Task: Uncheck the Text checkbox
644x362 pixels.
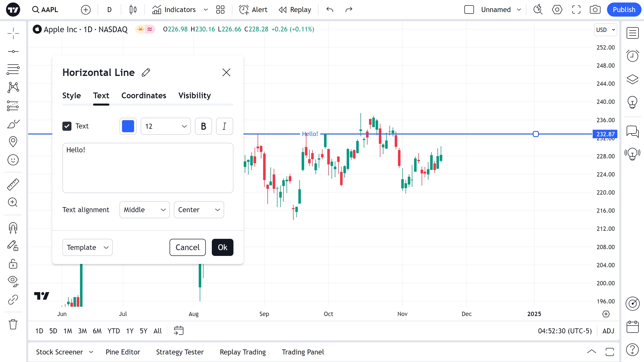Action: point(67,126)
